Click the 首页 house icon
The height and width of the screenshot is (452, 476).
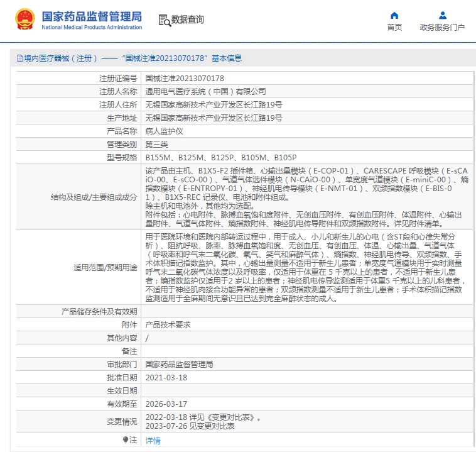pos(394,16)
